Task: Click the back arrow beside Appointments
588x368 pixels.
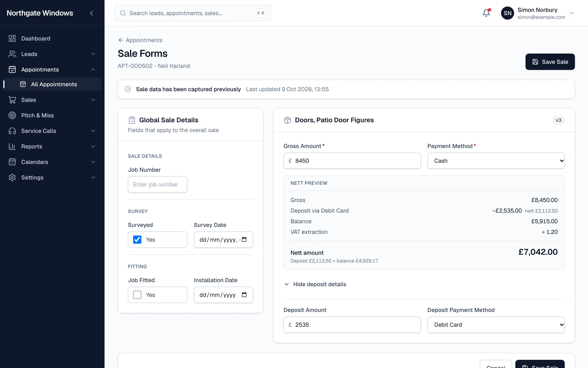Action: pyautogui.click(x=120, y=40)
